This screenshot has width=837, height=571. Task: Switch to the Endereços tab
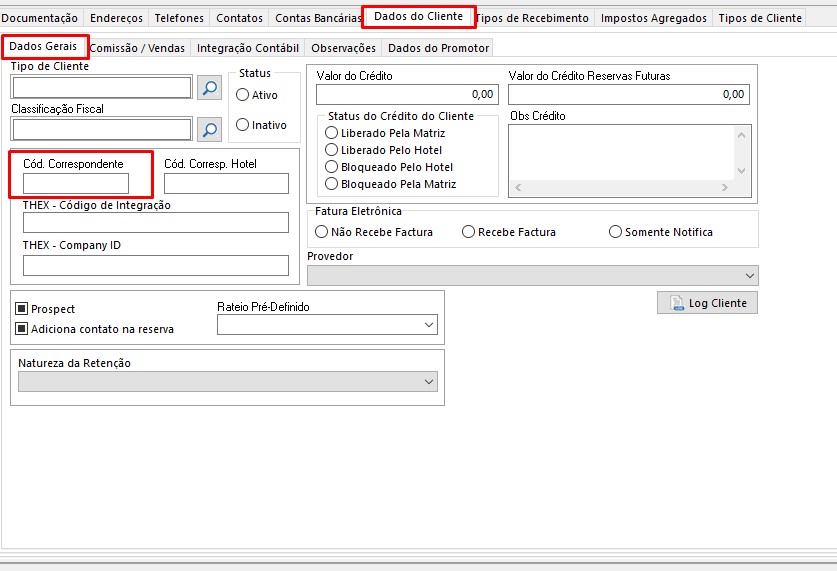coord(116,18)
